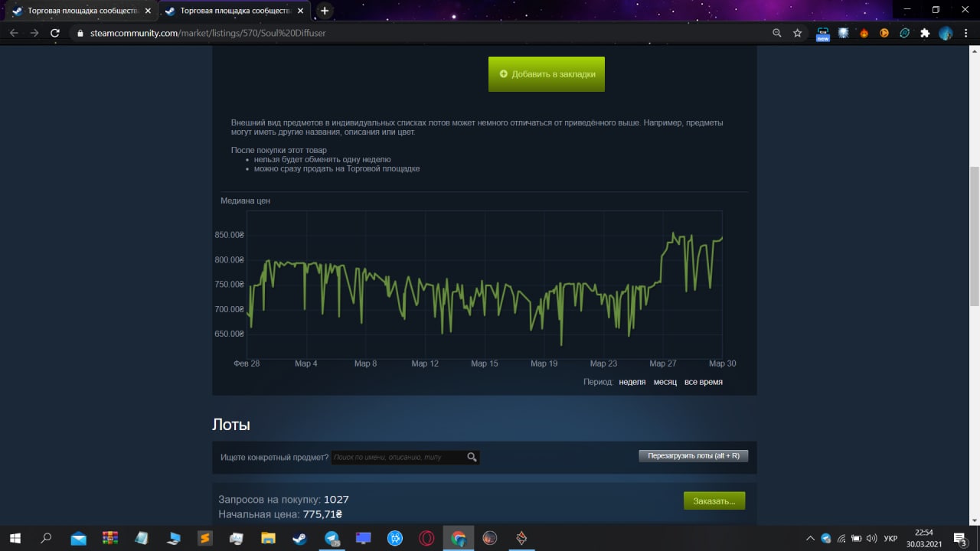980x551 pixels.
Task: Open Sublime Text from the taskbar
Action: (204, 538)
